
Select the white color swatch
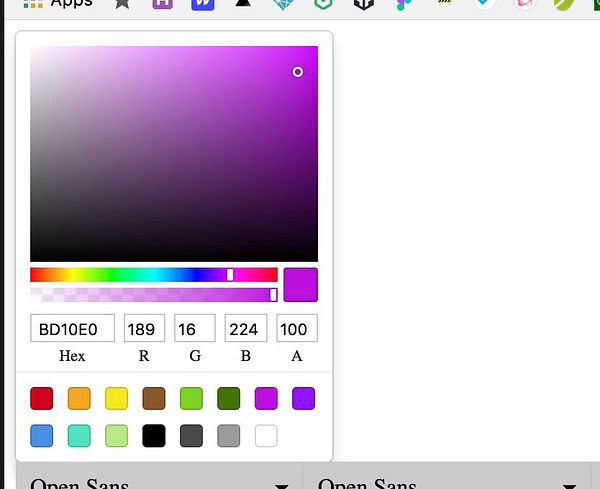(x=266, y=435)
